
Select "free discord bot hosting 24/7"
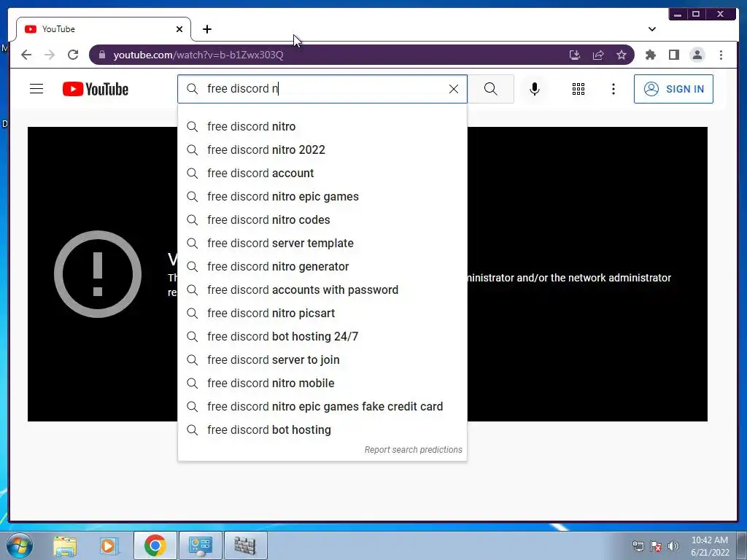[322, 337]
